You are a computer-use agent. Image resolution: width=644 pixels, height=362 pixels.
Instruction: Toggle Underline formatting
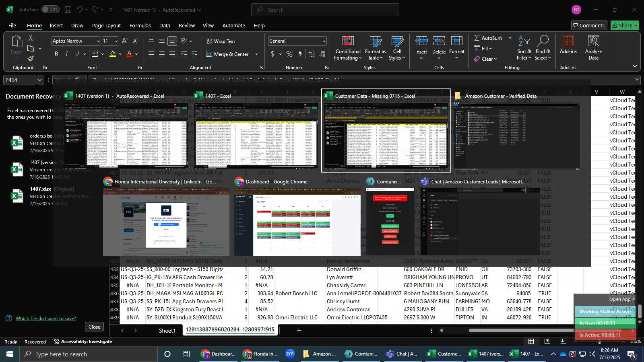77,54
